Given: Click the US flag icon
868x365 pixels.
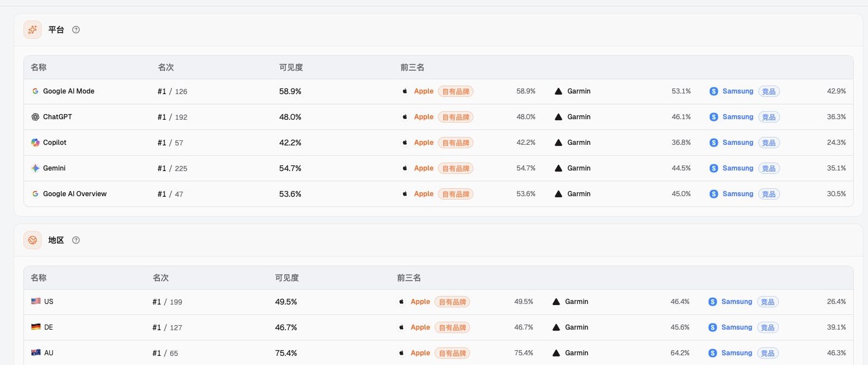Looking at the screenshot, I should (36, 302).
